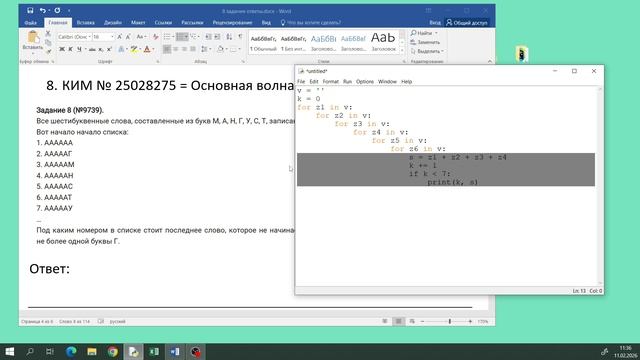640x360 pixels.
Task: Apply the large Заголовок title style
Action: (x=383, y=43)
